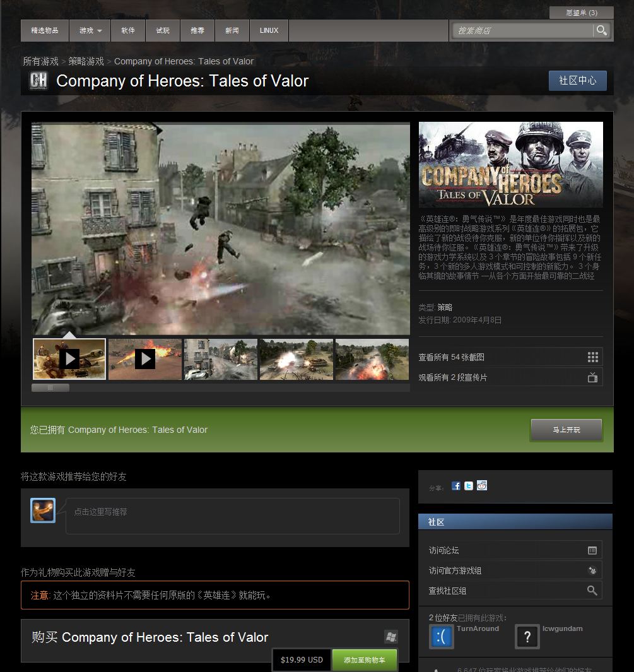Screen dimensions: 634x672
Task: Open the 愿望单 (3) wishlist button
Action: tap(581, 13)
